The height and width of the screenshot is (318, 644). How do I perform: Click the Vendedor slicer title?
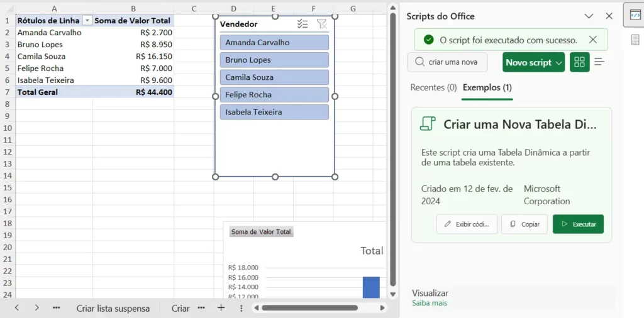[239, 25]
